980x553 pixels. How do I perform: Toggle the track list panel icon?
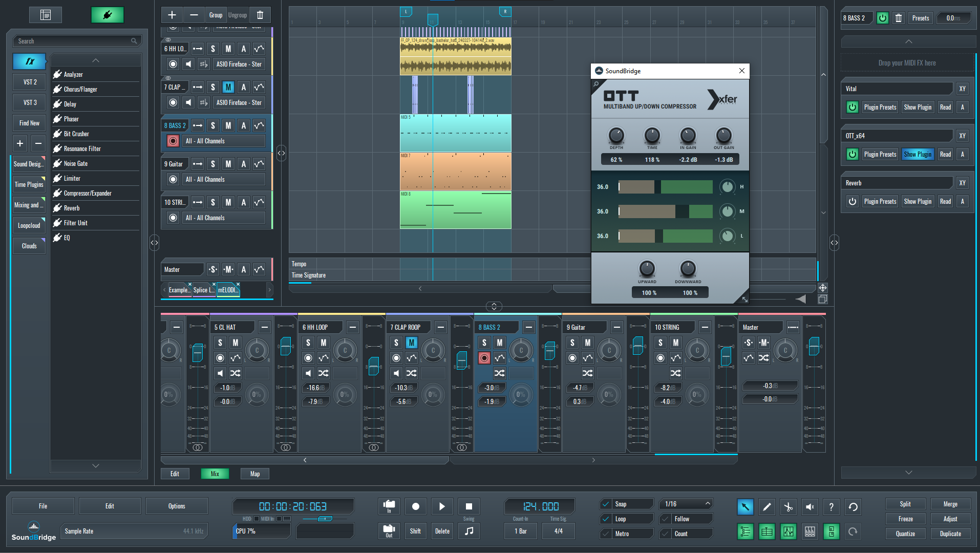click(x=745, y=531)
